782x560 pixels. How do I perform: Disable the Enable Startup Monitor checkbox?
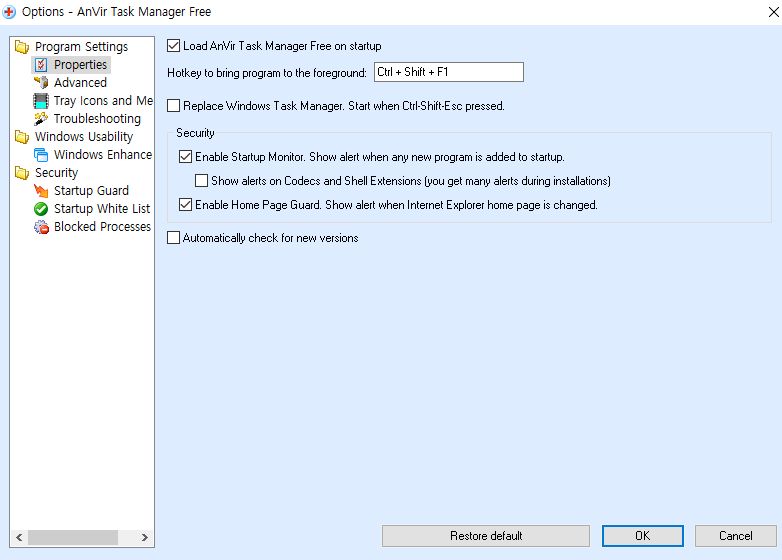(186, 157)
